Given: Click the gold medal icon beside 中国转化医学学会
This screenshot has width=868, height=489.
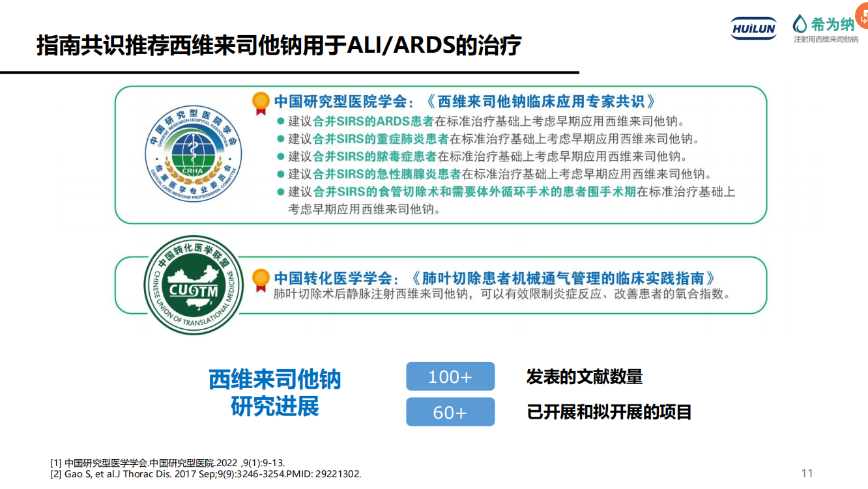Looking at the screenshot, I should point(261,279).
